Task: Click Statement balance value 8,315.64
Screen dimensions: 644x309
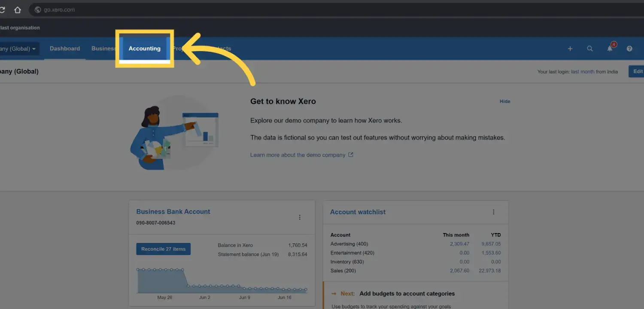Action: pyautogui.click(x=298, y=254)
